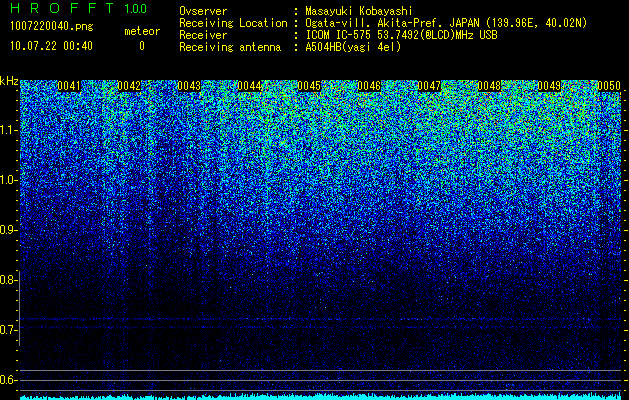Click the Ogata-vill. Akita-Pref. JAPAN location text

(x=446, y=23)
